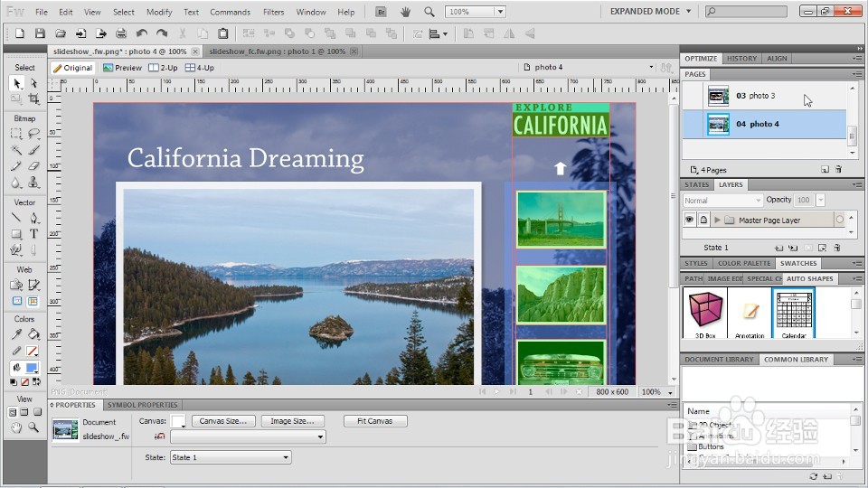Image resolution: width=868 pixels, height=488 pixels.
Task: Select the Paint Bucket tool
Action: point(33,334)
